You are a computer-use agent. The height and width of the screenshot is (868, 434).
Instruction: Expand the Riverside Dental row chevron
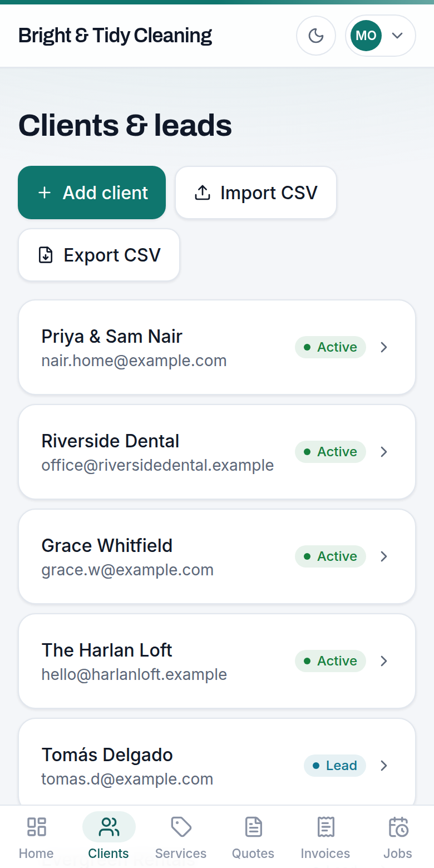383,452
